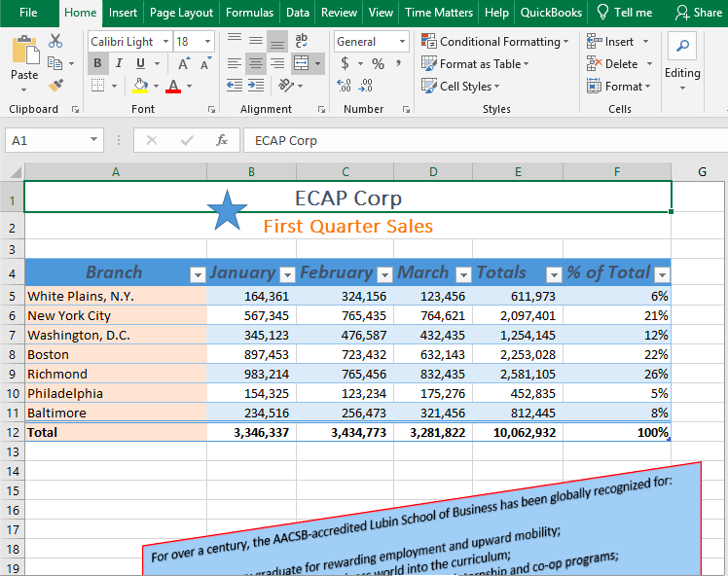The height and width of the screenshot is (576, 728).
Task: Click Wrap Text icon
Action: click(x=302, y=41)
